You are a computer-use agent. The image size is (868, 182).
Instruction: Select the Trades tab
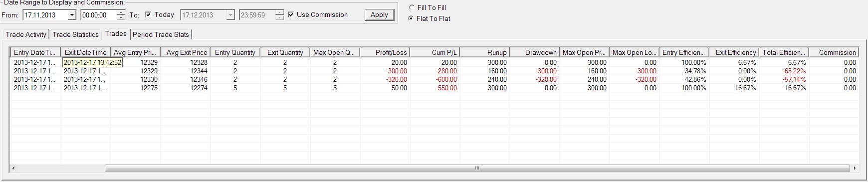(116, 33)
